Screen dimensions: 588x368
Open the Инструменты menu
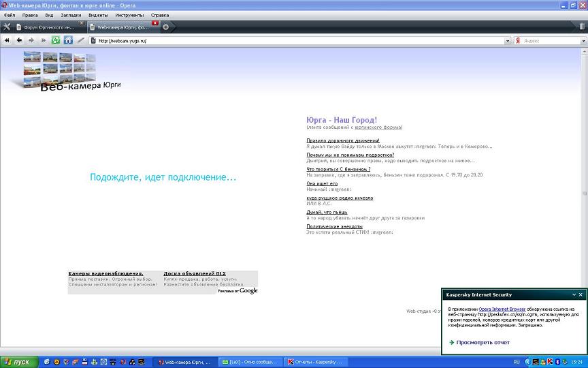[x=129, y=14]
